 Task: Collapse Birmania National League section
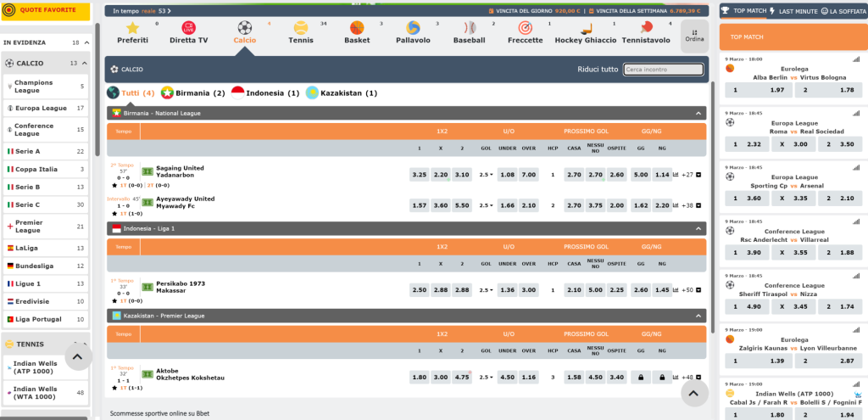(698, 113)
